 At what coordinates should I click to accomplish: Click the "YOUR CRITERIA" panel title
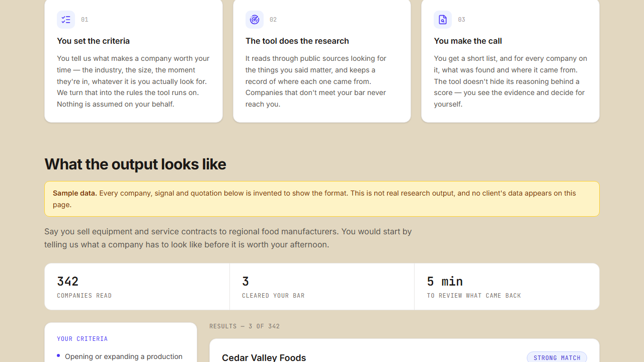tap(83, 339)
